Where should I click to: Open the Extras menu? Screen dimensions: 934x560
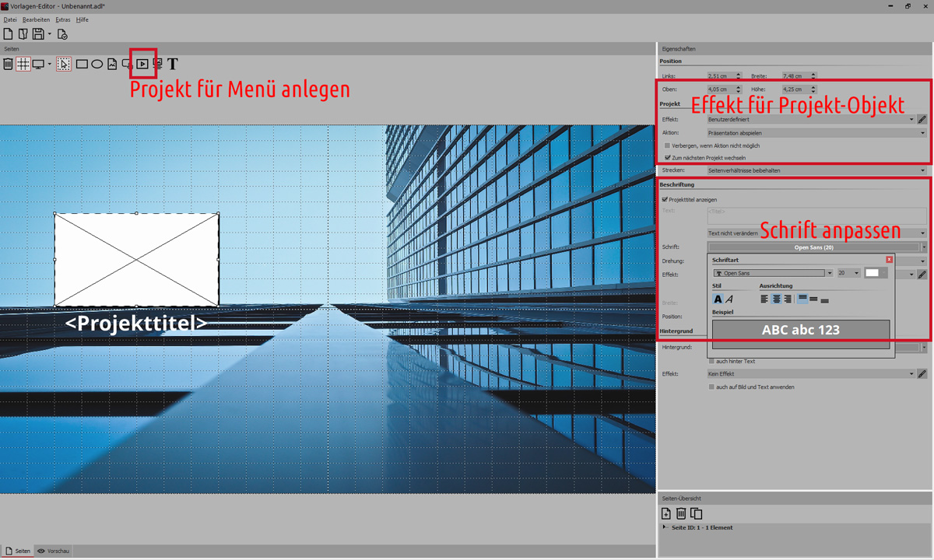(62, 19)
